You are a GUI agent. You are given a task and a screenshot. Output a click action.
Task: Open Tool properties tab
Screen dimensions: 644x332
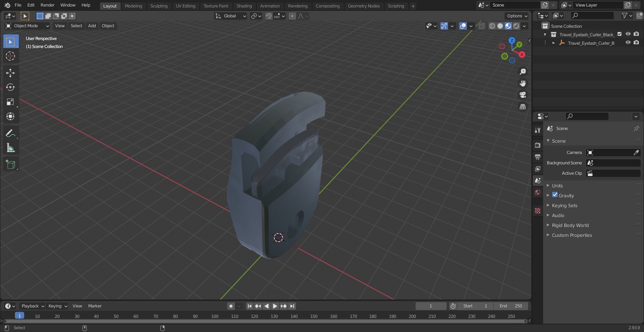tap(537, 130)
